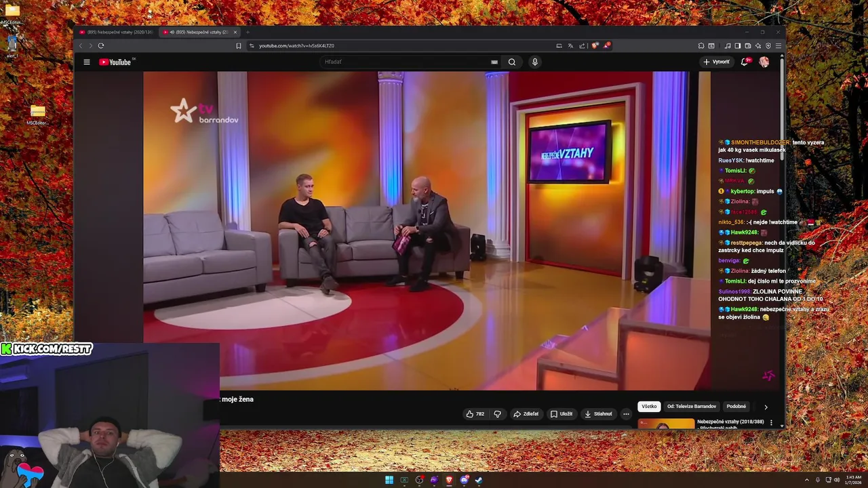This screenshot has height=488, width=868.
Task: Download the video with Stiahnuť
Action: pyautogui.click(x=598, y=413)
